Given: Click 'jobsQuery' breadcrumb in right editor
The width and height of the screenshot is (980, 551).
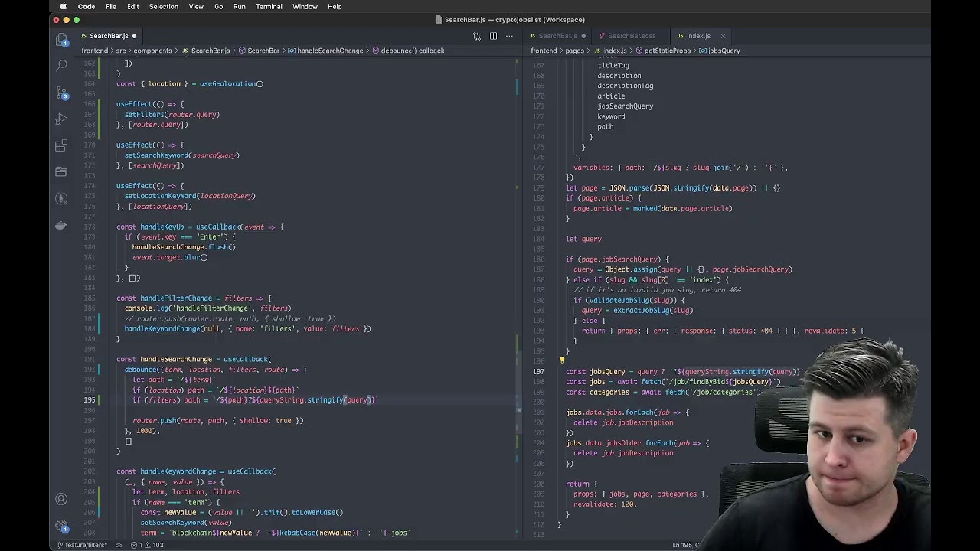Looking at the screenshot, I should pos(724,51).
